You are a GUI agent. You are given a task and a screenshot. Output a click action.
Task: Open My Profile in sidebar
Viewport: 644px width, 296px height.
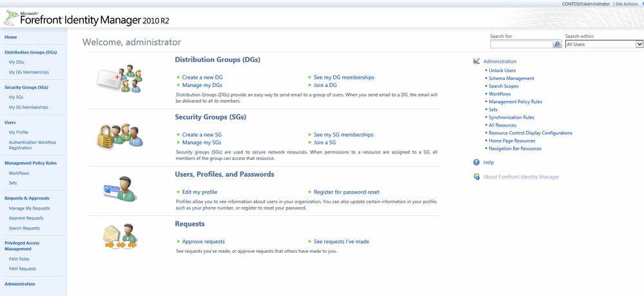(19, 132)
